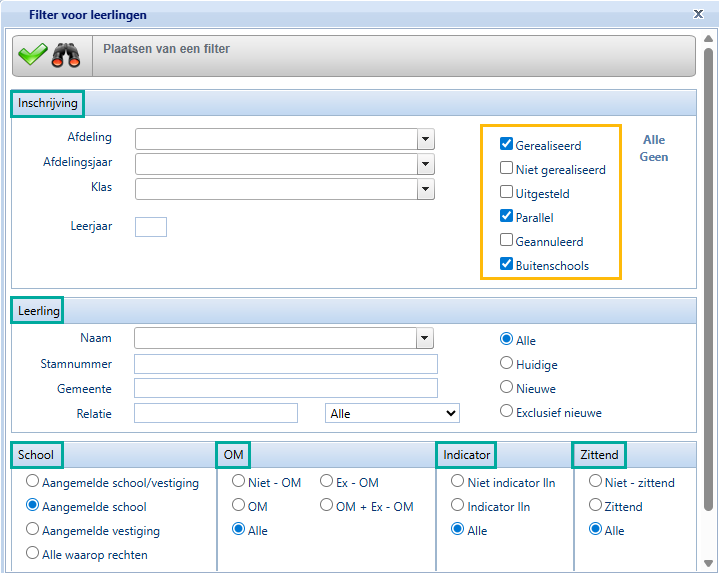Screen dimensions: 719x573
Task: Check the Geannuleerd option
Action: [507, 241]
